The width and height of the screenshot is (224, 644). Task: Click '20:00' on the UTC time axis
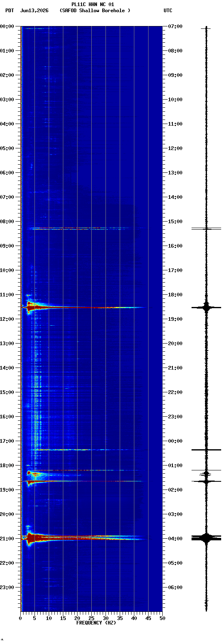click(x=175, y=343)
